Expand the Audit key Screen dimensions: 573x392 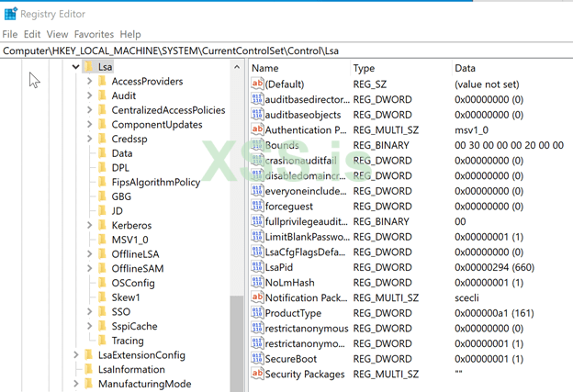point(90,95)
